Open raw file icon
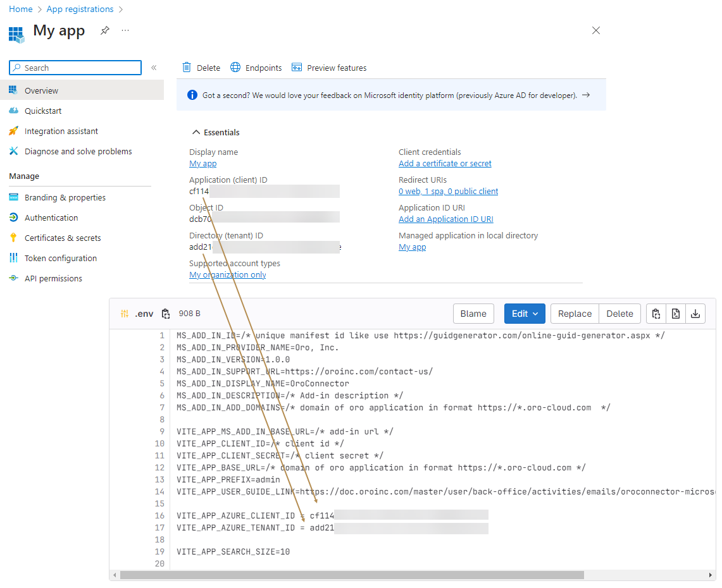Screen dimensions: 722x588 point(676,314)
